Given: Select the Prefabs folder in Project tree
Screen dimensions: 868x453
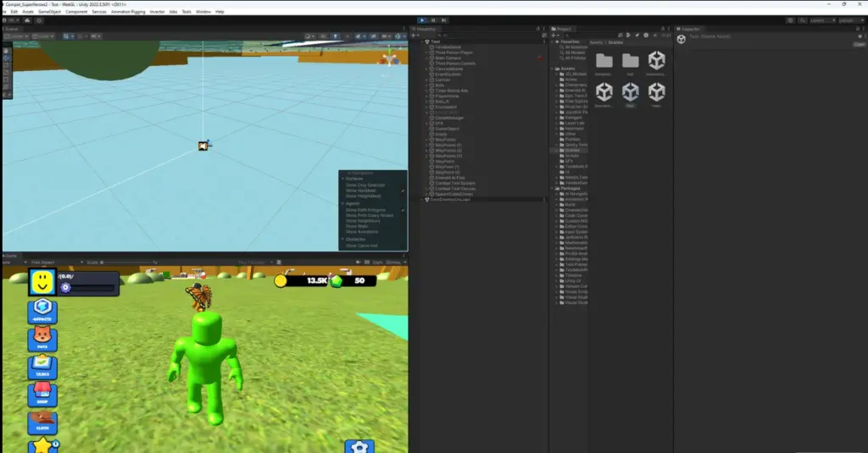Looking at the screenshot, I should coord(572,140).
